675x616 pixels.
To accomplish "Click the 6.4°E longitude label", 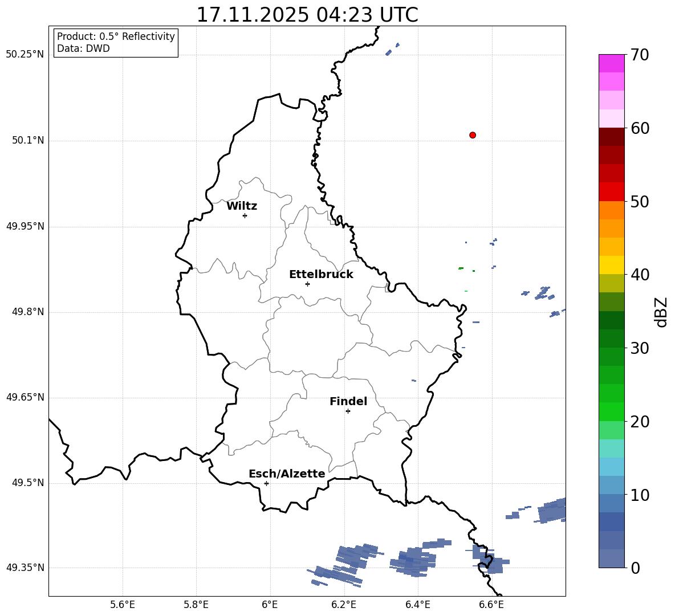I will (417, 605).
